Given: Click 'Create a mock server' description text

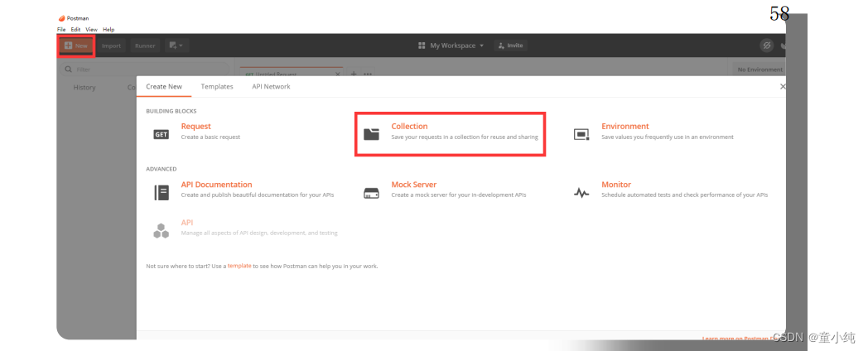Looking at the screenshot, I should click(x=458, y=195).
